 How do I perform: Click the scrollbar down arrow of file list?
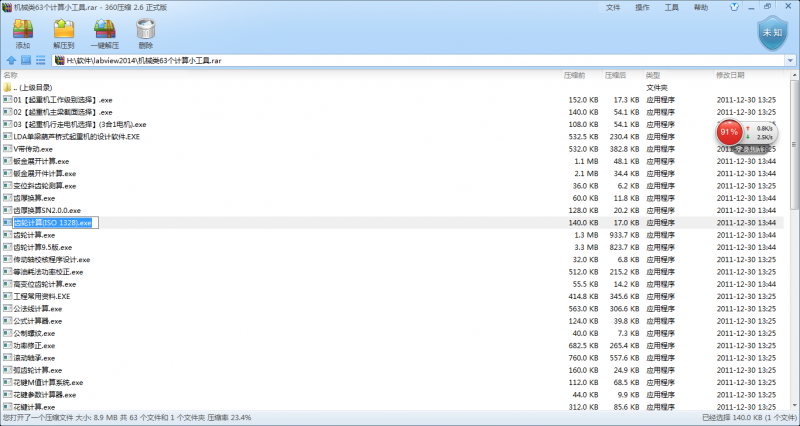pyautogui.click(x=794, y=407)
